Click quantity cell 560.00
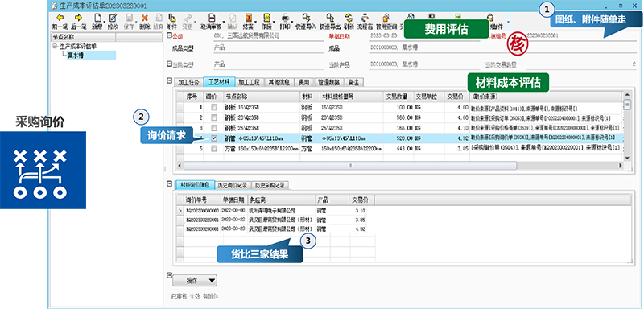644x309 pixels. (x=398, y=117)
